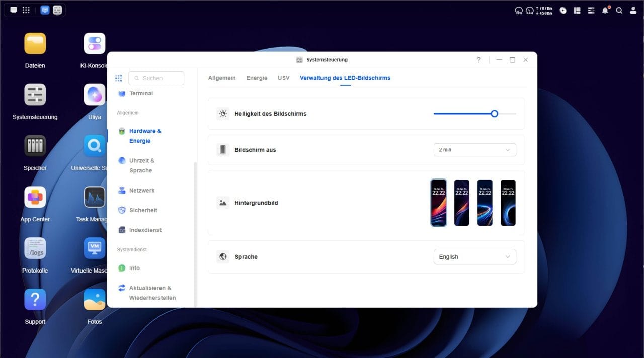Click the Helligkeit des Bildschirms label
The height and width of the screenshot is (358, 644).
(270, 114)
